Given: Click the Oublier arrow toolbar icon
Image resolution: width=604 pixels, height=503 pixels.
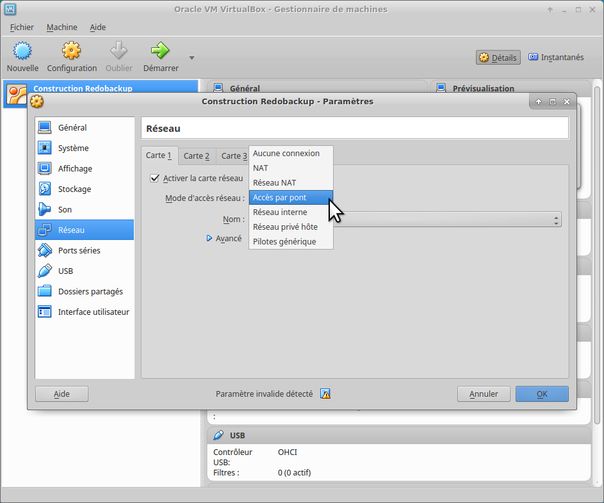Looking at the screenshot, I should coord(119,50).
